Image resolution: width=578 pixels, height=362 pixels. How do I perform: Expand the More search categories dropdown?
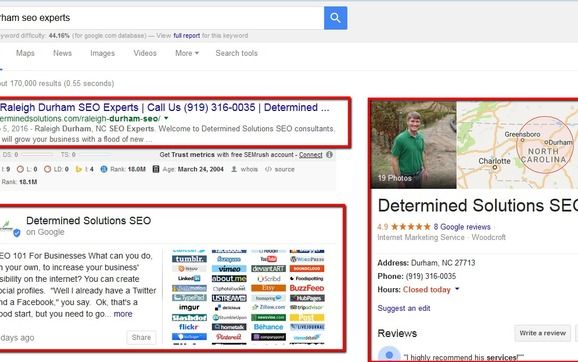tap(187, 53)
